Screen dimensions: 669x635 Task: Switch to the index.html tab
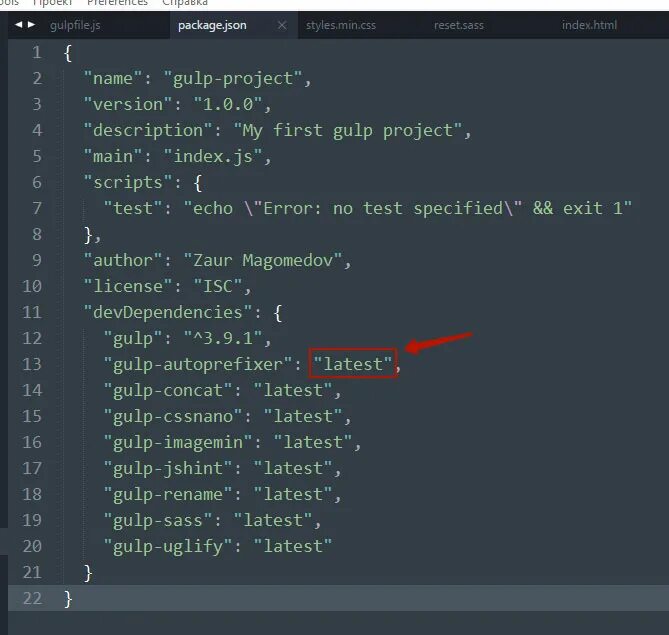click(589, 25)
